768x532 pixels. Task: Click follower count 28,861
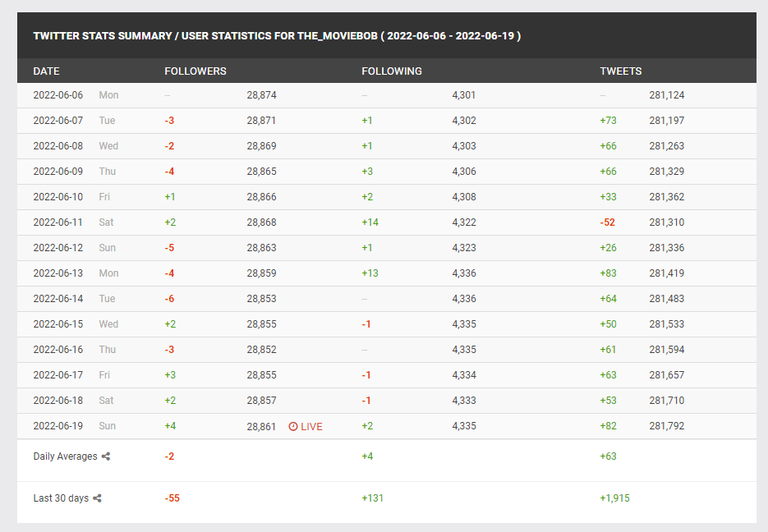pos(261,427)
